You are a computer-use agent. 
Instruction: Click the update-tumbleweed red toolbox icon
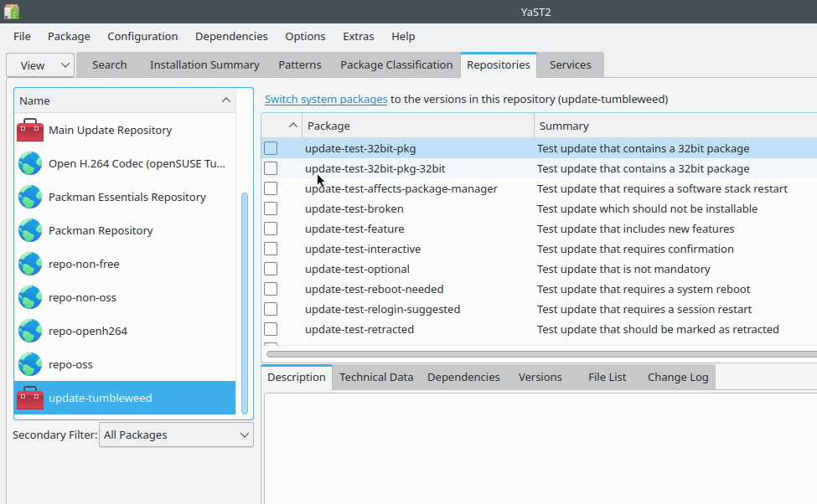29,398
